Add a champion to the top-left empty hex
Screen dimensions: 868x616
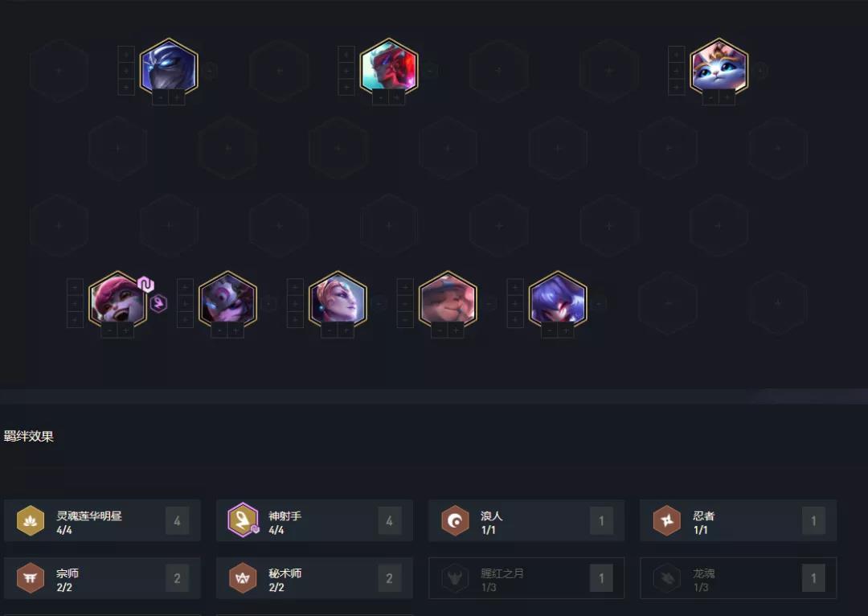tap(59, 70)
